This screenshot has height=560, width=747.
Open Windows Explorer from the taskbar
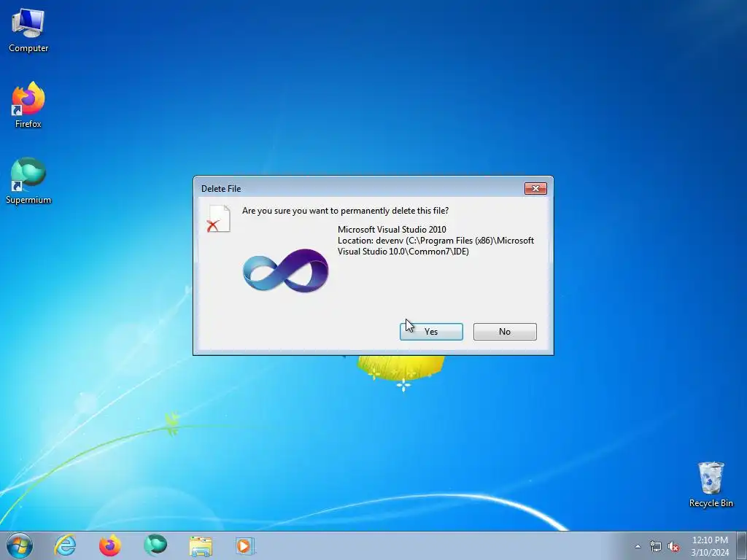tap(201, 545)
